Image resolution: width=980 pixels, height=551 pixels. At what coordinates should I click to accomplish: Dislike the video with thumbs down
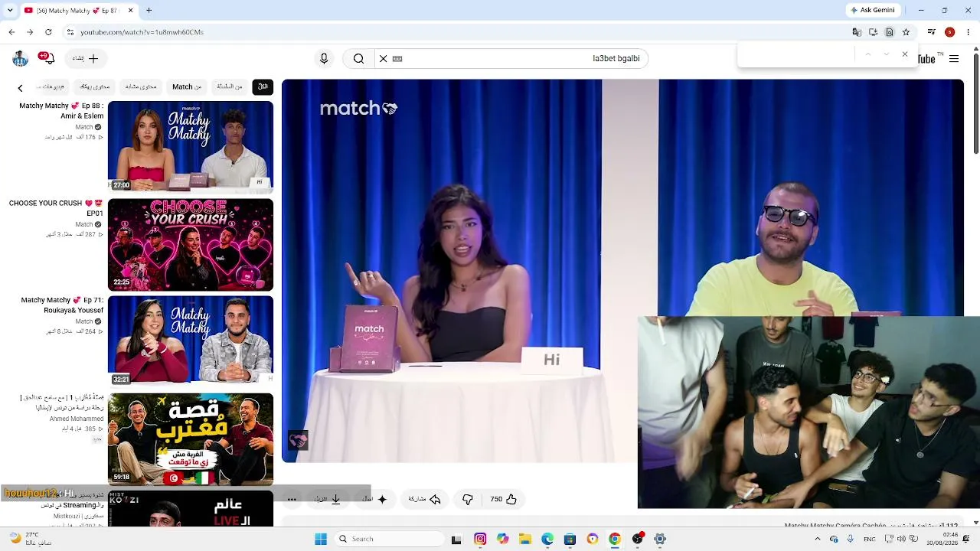[x=468, y=499]
